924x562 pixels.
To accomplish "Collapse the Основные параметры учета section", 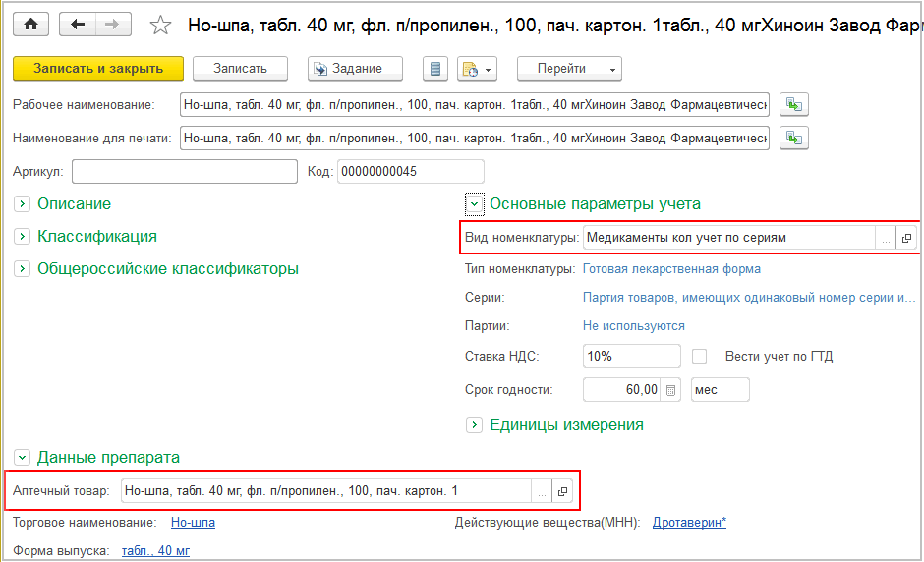I will (x=475, y=204).
